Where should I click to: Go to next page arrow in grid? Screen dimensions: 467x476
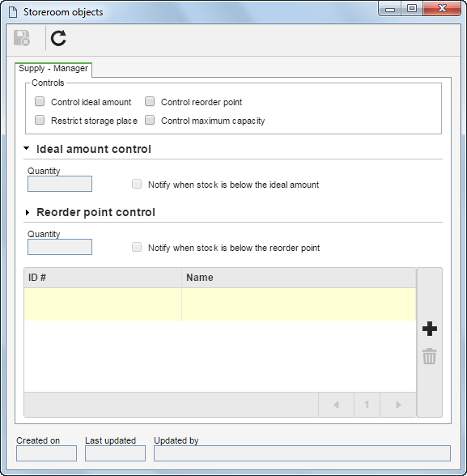click(x=398, y=405)
